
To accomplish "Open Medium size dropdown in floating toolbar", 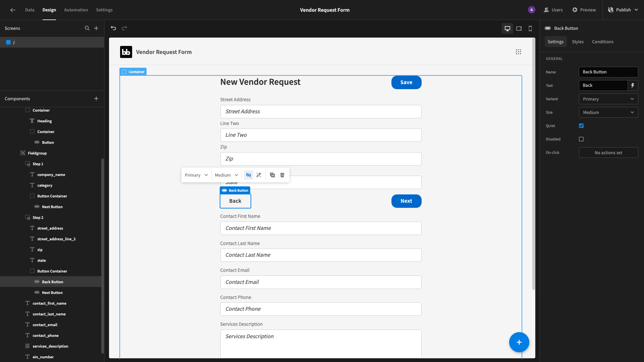I will [226, 175].
